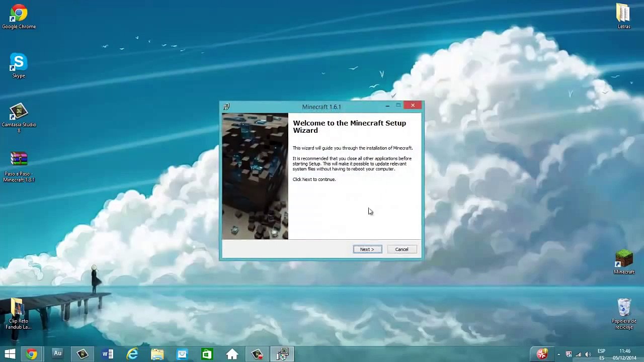Open the green Windows Store taskbar icon
The height and width of the screenshot is (362, 644).
tap(207, 354)
